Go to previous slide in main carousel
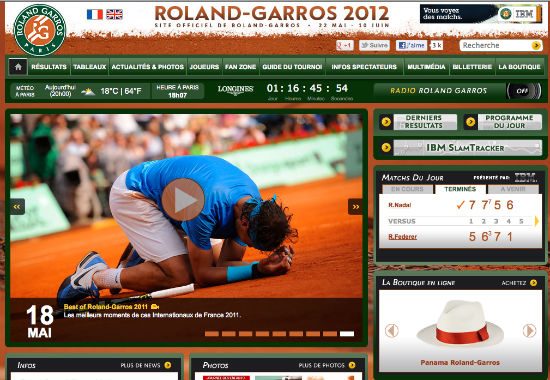 17,206
